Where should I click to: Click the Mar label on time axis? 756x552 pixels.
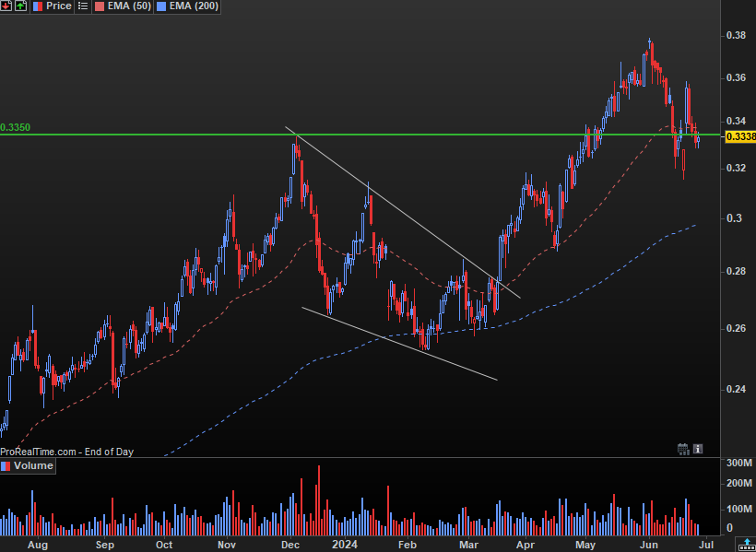click(x=468, y=545)
